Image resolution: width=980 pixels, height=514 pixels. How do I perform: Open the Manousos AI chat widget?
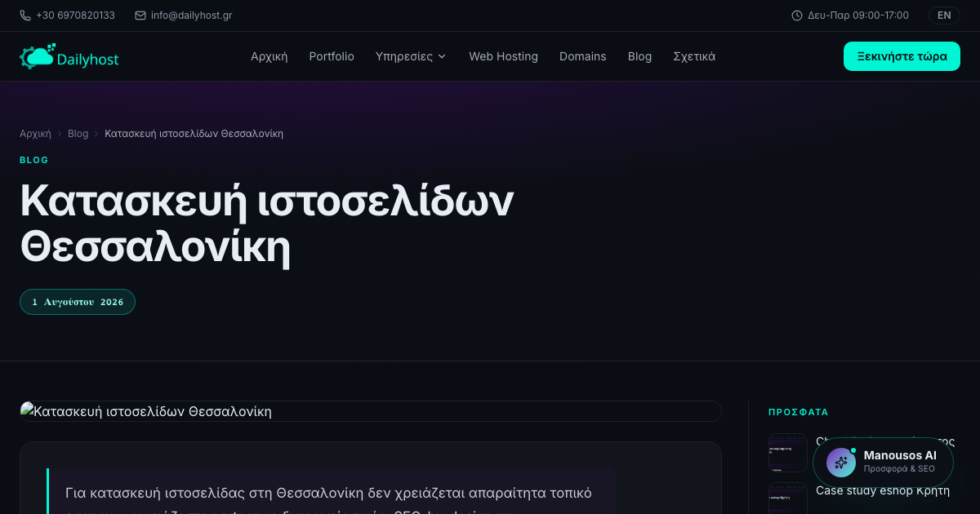(883, 462)
